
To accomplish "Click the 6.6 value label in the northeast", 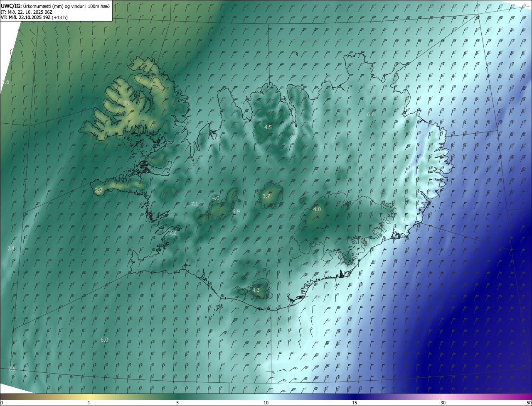I will point(371,114).
